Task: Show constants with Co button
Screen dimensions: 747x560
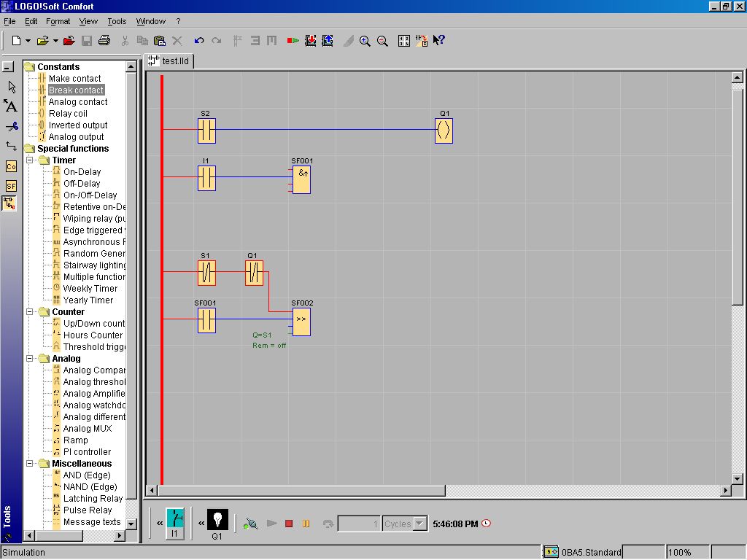Action: click(11, 166)
